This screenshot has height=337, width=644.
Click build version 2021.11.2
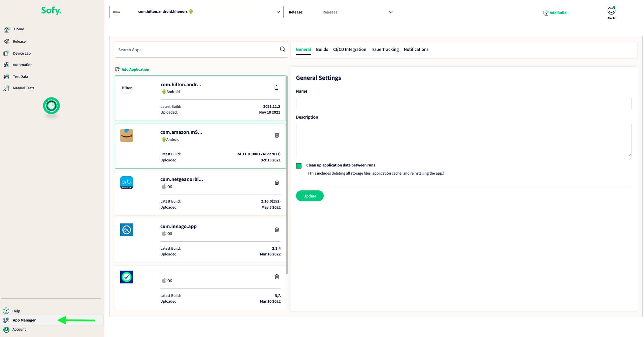coord(271,106)
